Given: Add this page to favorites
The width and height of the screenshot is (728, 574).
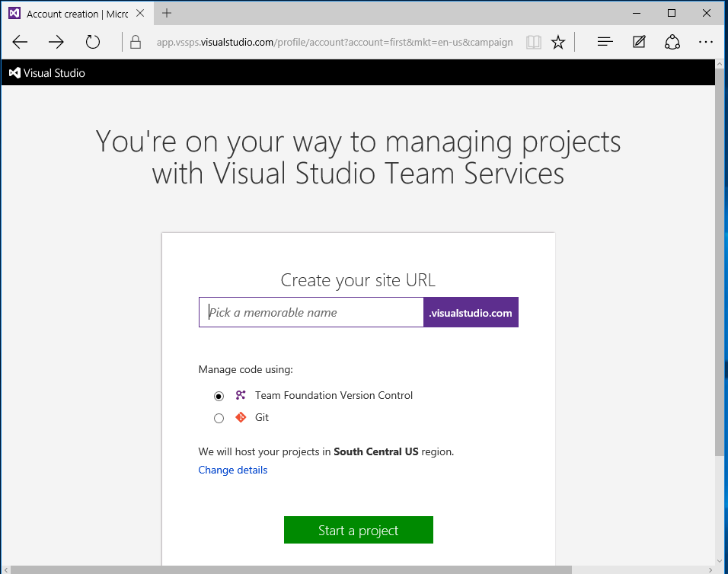Looking at the screenshot, I should pos(558,42).
